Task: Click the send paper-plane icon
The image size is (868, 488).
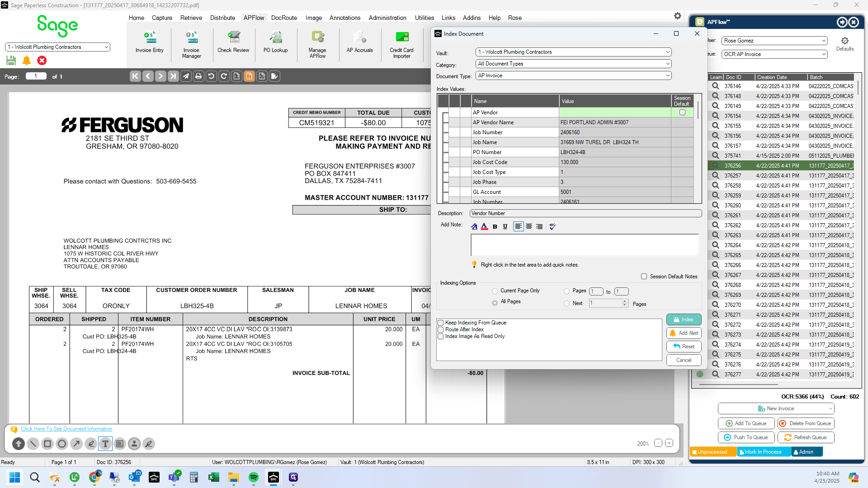Action: click(x=186, y=76)
